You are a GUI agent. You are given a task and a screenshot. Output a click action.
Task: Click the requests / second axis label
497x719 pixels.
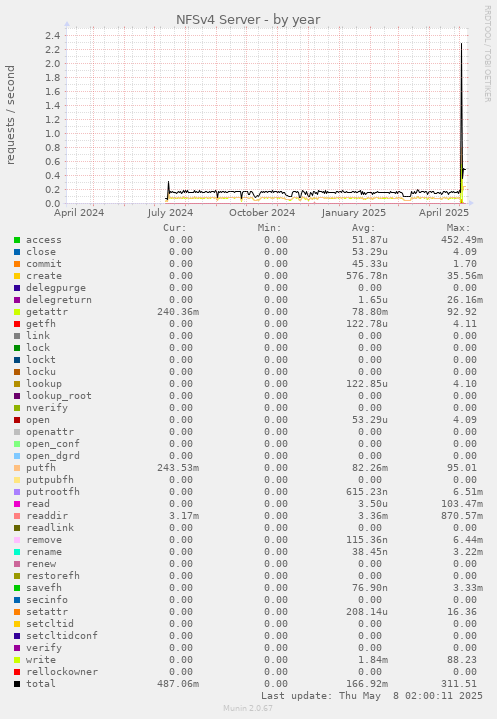point(10,115)
